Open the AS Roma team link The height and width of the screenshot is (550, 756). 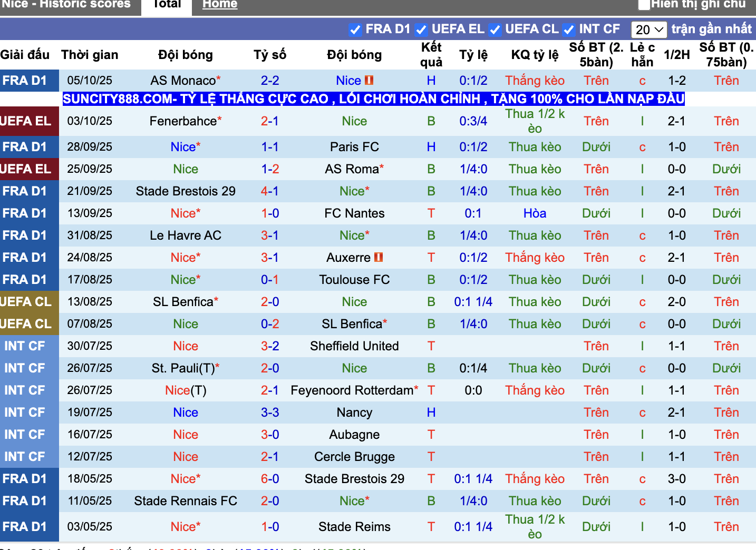[352, 169]
